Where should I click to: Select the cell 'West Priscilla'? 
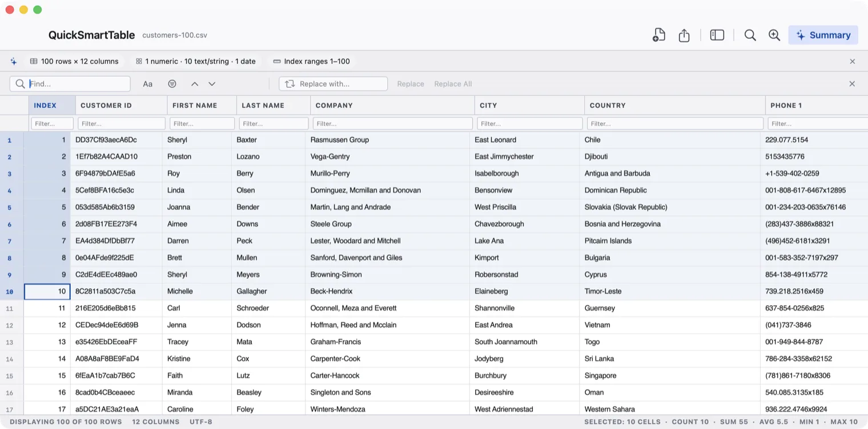[x=524, y=207]
